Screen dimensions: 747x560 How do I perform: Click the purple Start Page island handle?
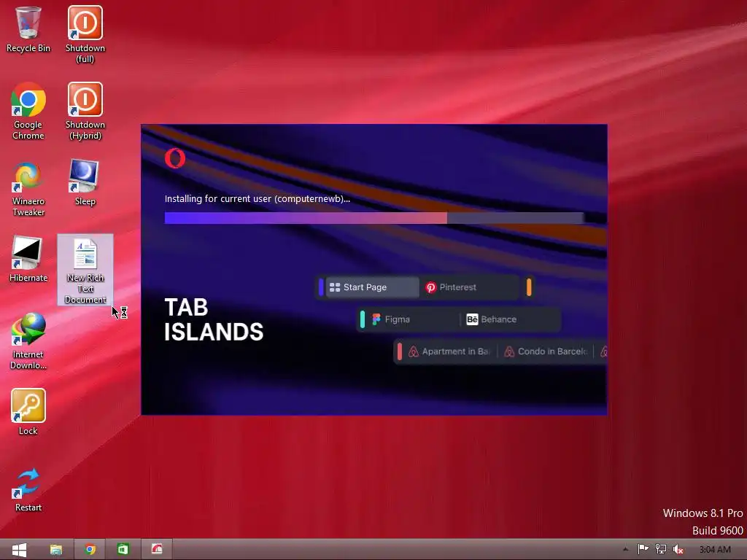click(x=321, y=287)
